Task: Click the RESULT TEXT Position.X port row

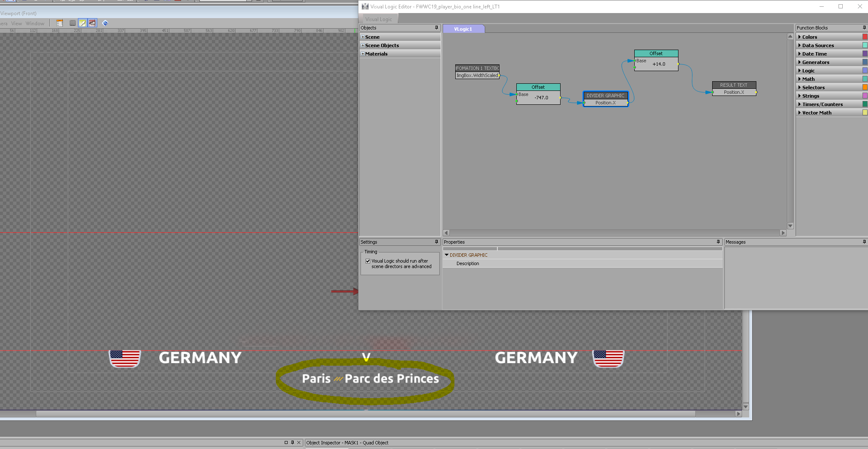Action: (x=734, y=92)
